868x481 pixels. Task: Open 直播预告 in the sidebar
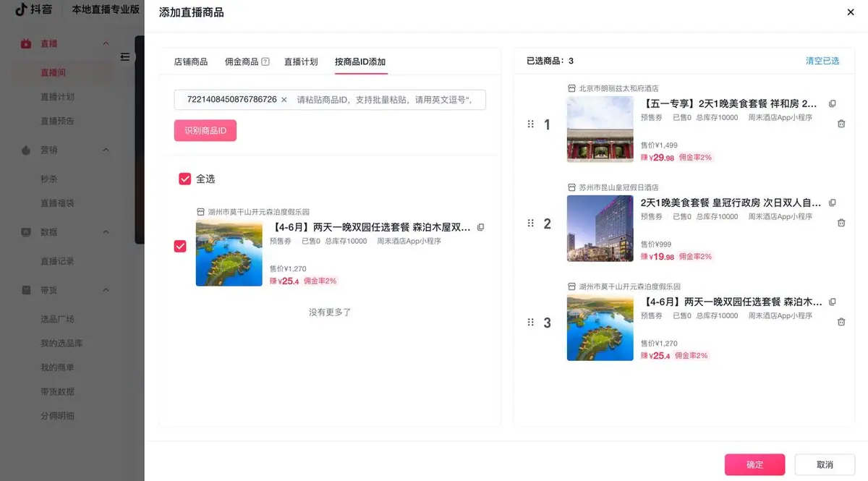point(57,121)
